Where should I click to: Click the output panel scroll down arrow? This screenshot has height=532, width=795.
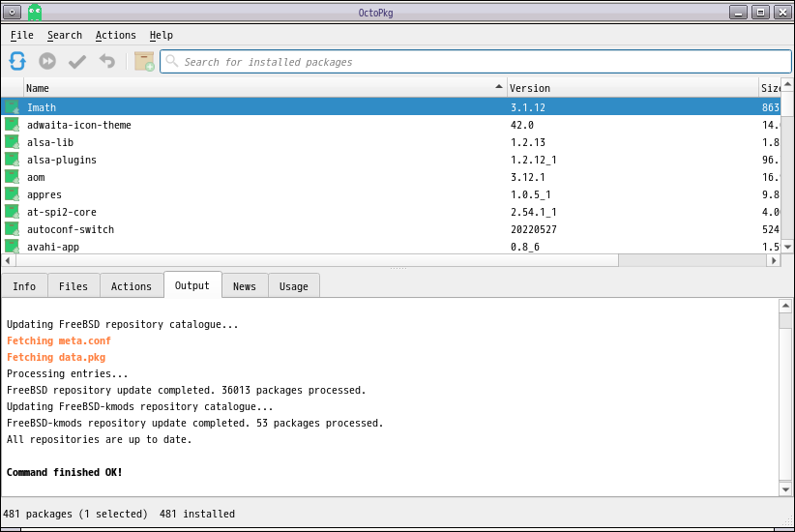click(x=785, y=489)
